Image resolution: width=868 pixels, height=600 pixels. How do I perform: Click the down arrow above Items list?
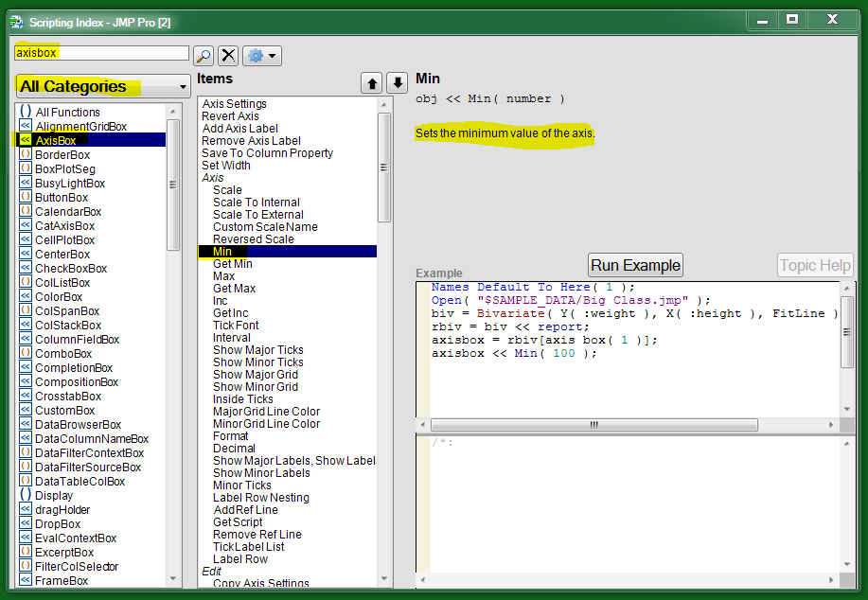pyautogui.click(x=398, y=83)
